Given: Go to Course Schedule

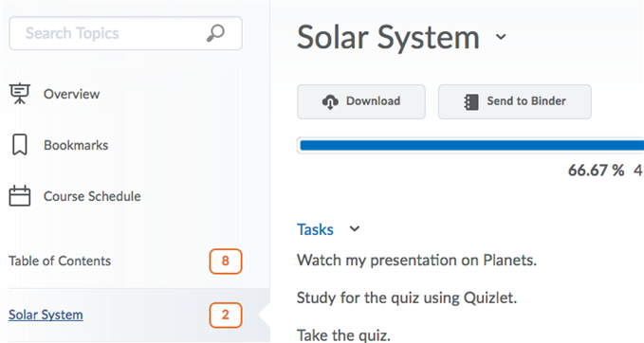Looking at the screenshot, I should click(x=92, y=196).
